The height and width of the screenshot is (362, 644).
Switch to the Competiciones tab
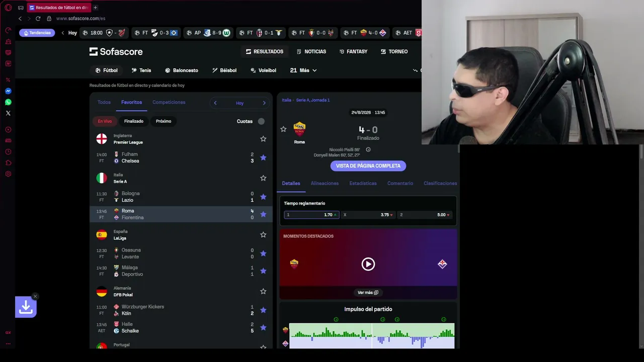169,102
